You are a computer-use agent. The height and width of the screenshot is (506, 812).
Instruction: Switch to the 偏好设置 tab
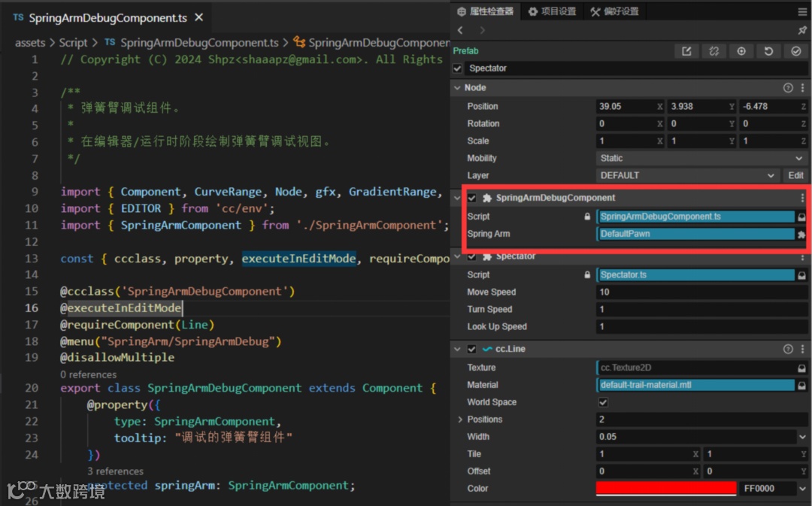615,11
